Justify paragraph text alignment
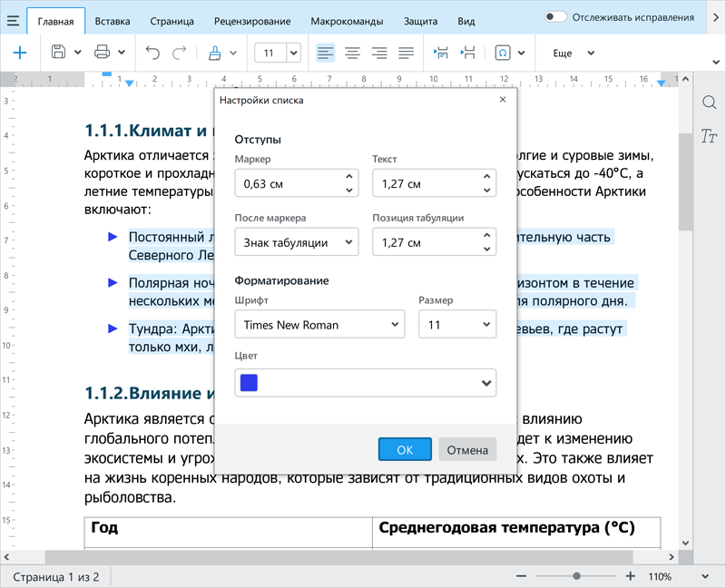The image size is (726, 588). pyautogui.click(x=407, y=53)
